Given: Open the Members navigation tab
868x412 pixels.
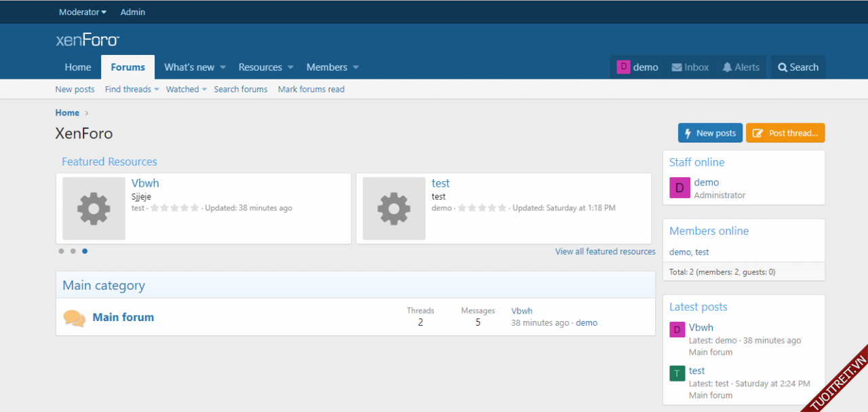Looking at the screenshot, I should point(327,67).
